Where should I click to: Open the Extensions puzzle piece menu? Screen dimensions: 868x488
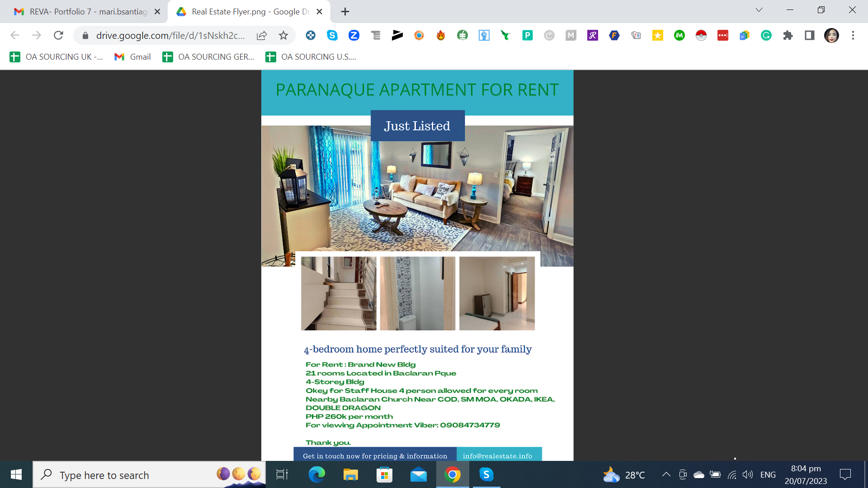(788, 35)
